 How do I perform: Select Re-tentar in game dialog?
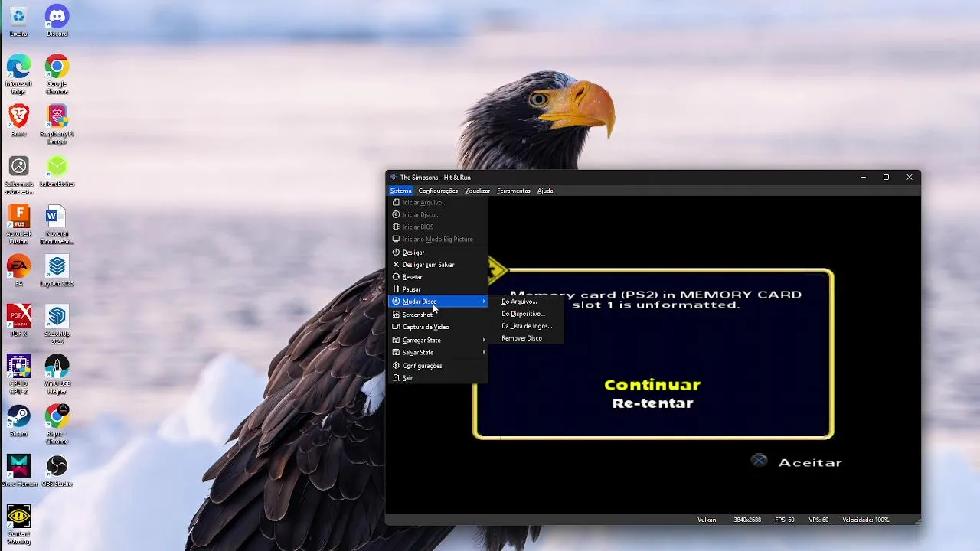[652, 403]
